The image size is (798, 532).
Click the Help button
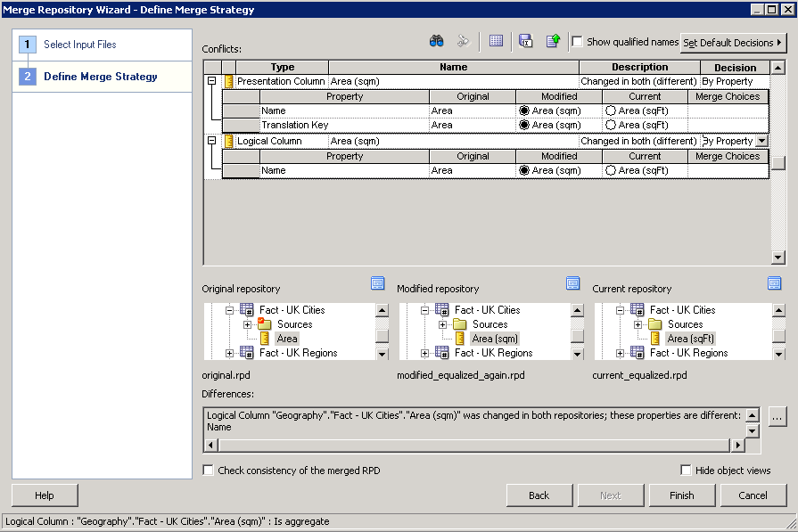pos(45,495)
